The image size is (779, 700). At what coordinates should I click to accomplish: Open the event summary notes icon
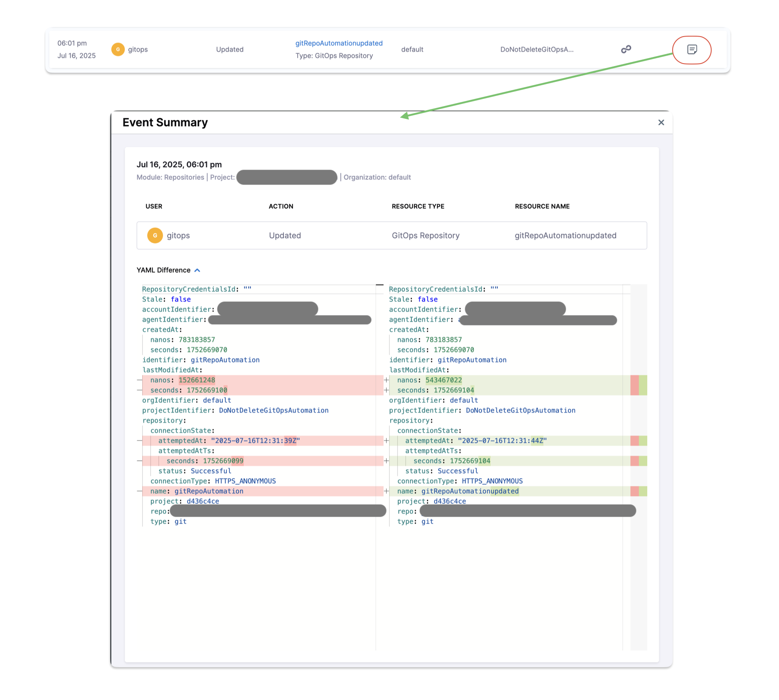(692, 50)
